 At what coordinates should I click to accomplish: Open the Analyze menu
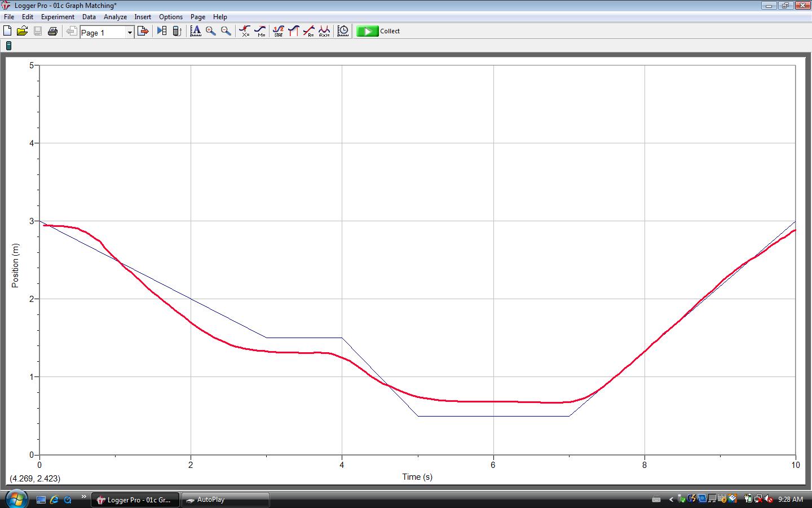(x=115, y=17)
